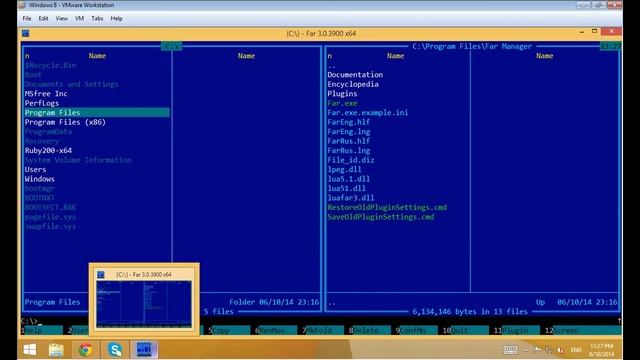This screenshot has height=360, width=640.
Task: Select the Plugins folder
Action: [x=342, y=93]
